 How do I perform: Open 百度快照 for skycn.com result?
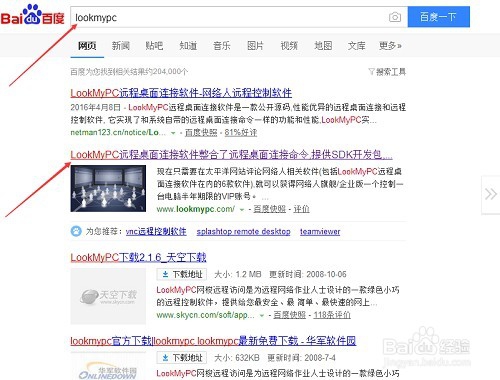pos(290,315)
